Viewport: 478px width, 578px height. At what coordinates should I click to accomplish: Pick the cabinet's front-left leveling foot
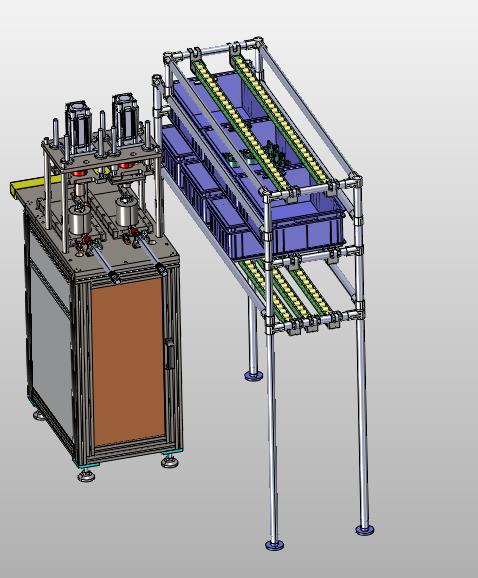pos(86,476)
